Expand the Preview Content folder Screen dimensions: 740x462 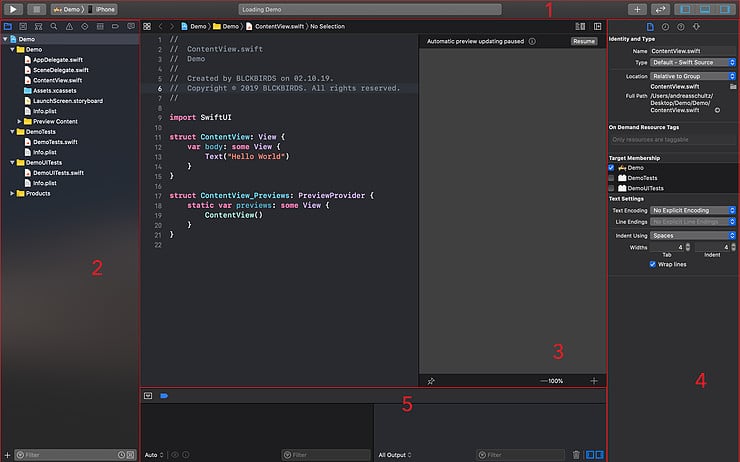[x=20, y=120]
